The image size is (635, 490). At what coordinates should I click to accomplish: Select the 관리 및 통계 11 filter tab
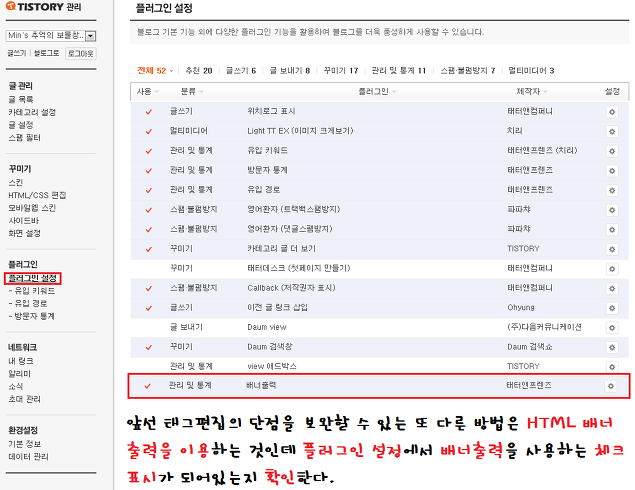point(398,70)
